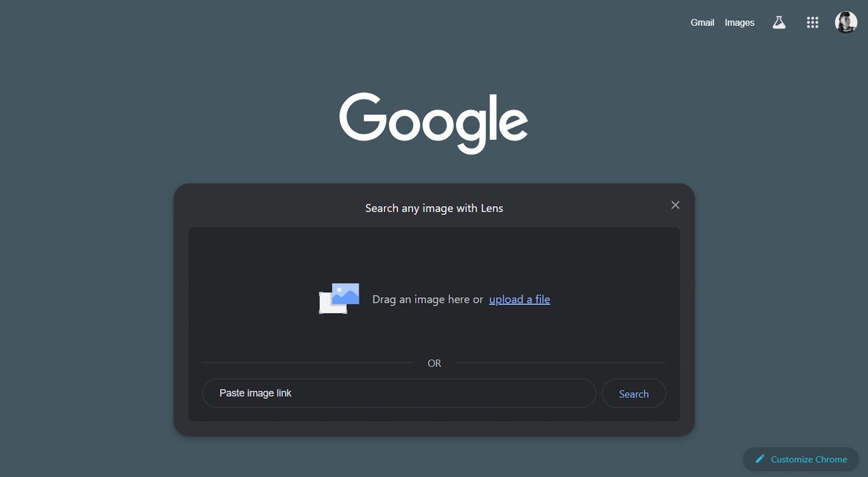Open Gmail link
The image size is (868, 477).
702,23
